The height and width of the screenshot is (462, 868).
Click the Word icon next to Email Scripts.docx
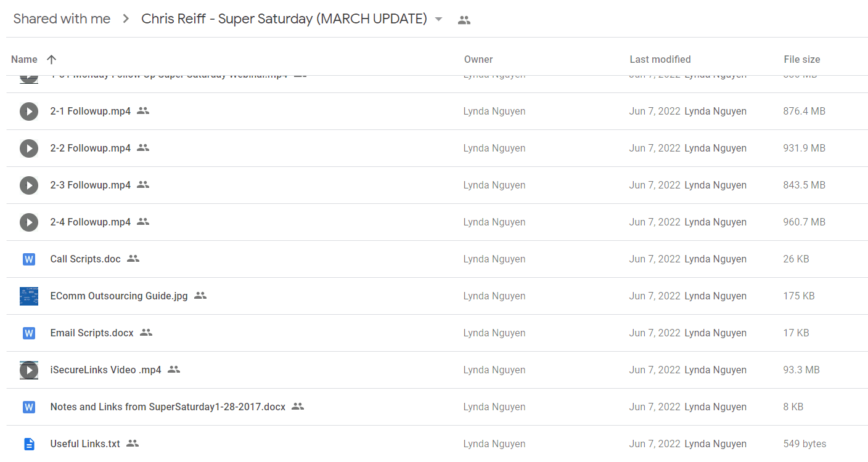[x=29, y=333]
